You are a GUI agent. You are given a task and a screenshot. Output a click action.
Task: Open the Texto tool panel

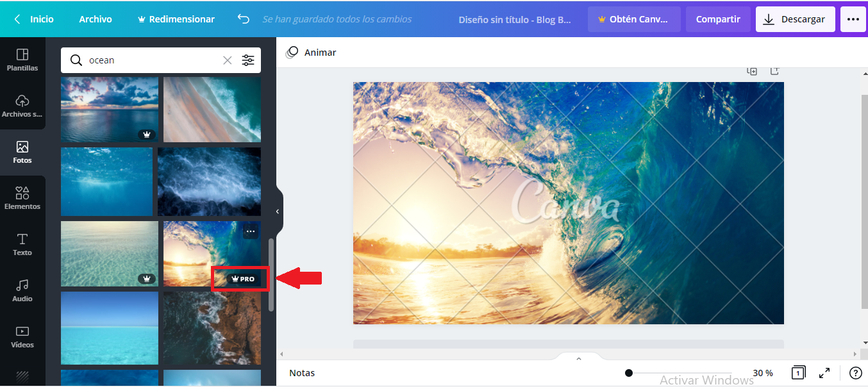[x=22, y=244]
